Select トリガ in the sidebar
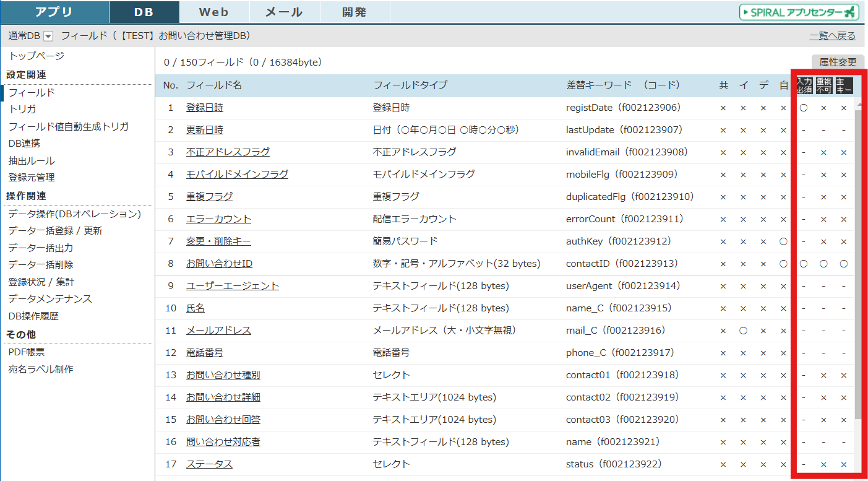The height and width of the screenshot is (481, 868). click(x=22, y=110)
